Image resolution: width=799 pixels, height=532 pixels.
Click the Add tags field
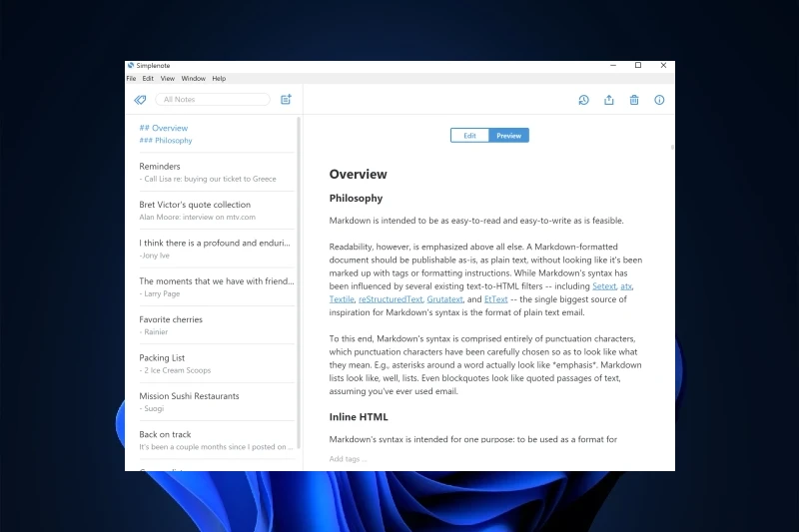pos(348,459)
